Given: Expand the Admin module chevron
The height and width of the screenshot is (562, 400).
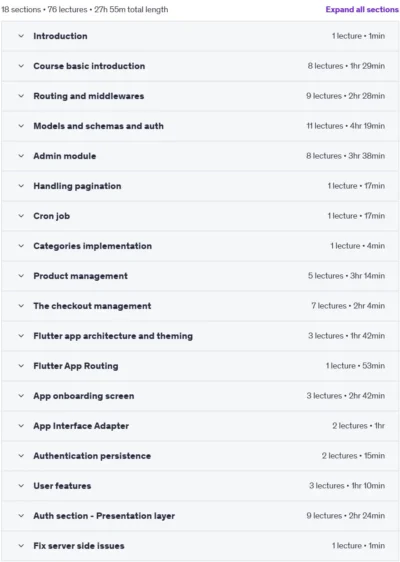Looking at the screenshot, I should tap(21, 156).
